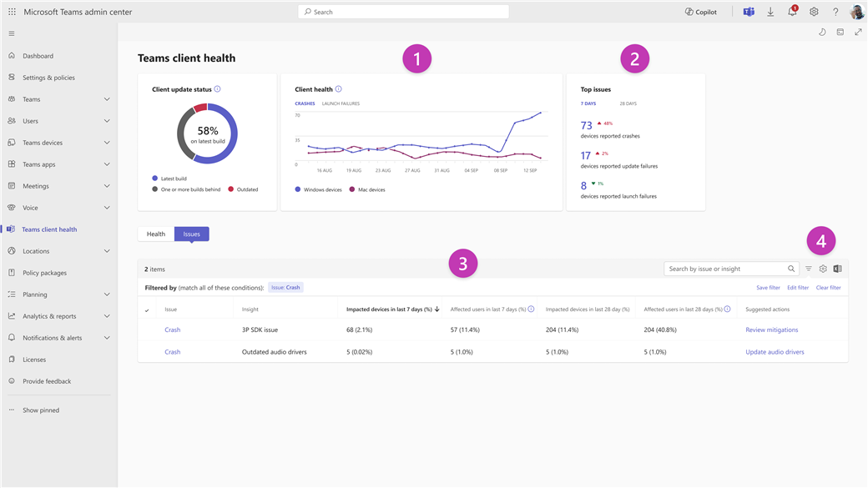Viewport: 868px width, 488px height.
Task: Switch to the Health tab
Action: [x=155, y=234]
